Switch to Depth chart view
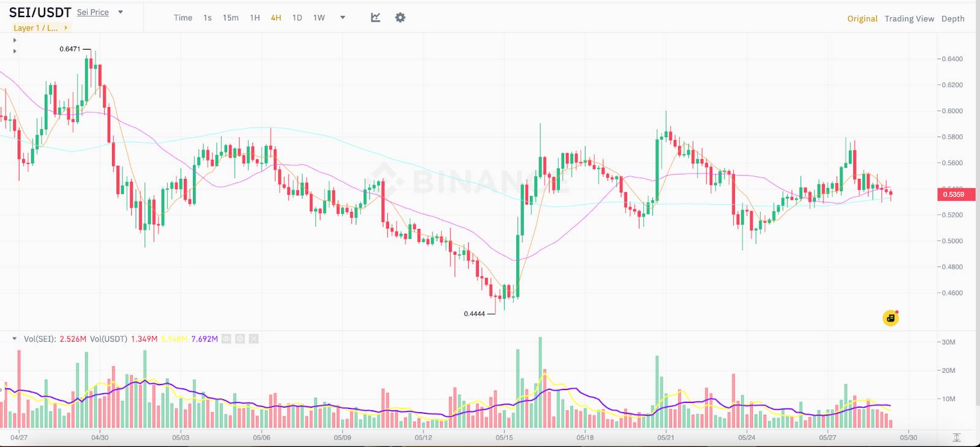The width and height of the screenshot is (980, 447). [x=953, y=18]
